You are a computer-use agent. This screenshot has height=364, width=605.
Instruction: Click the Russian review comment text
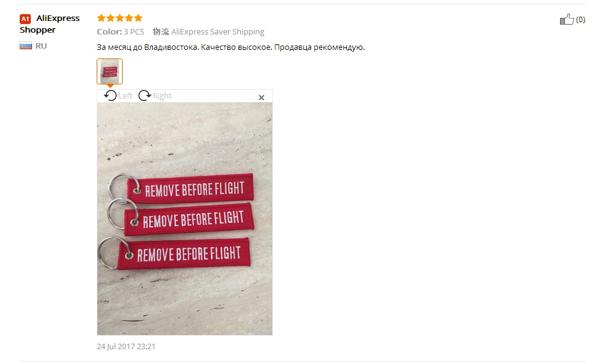click(x=231, y=47)
